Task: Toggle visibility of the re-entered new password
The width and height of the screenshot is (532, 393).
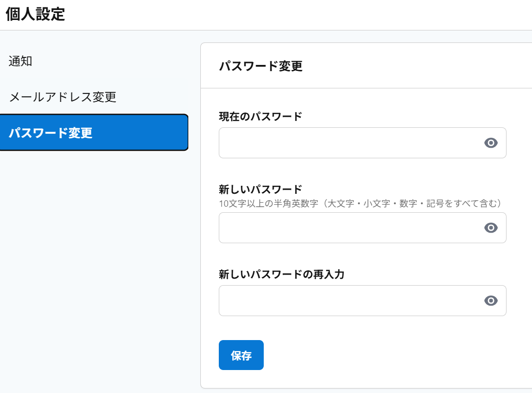Action: tap(491, 301)
